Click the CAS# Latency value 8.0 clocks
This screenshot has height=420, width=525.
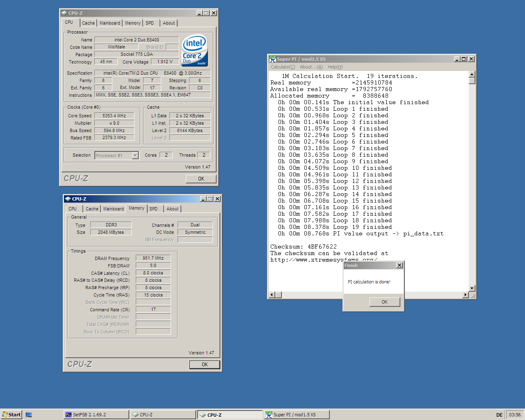click(x=153, y=273)
